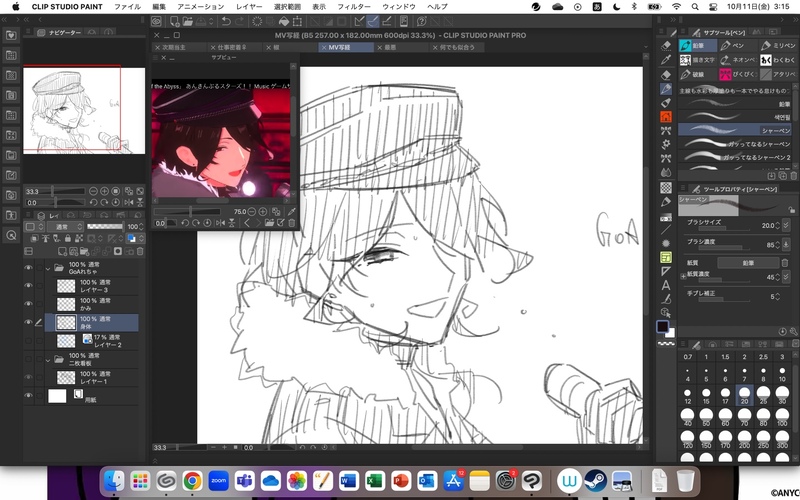Screen dimensions: 800x500
Task: Choose the ガッってなるシャーペン 2 brush
Action: (x=735, y=157)
